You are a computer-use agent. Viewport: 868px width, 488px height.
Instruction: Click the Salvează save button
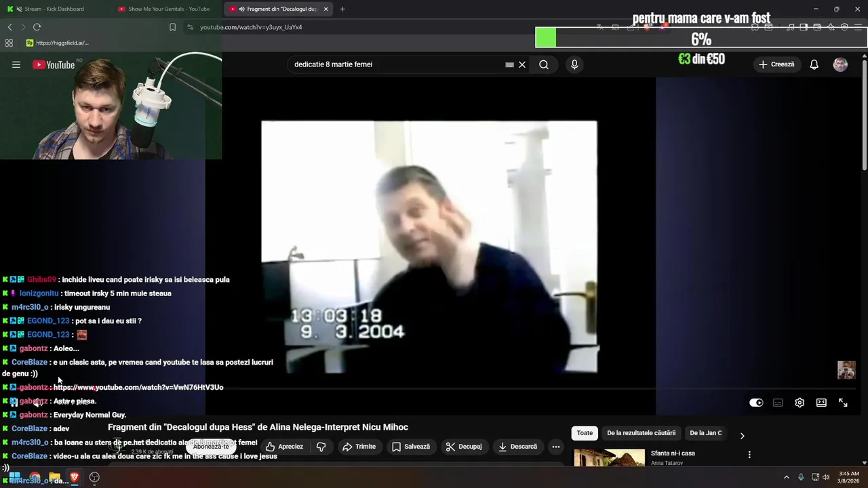pyautogui.click(x=411, y=447)
